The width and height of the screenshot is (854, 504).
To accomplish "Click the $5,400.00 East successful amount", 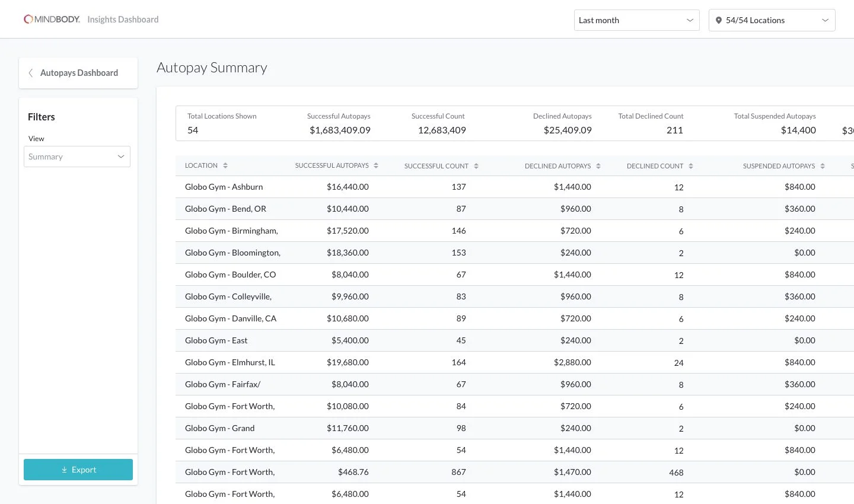I will pos(350,340).
